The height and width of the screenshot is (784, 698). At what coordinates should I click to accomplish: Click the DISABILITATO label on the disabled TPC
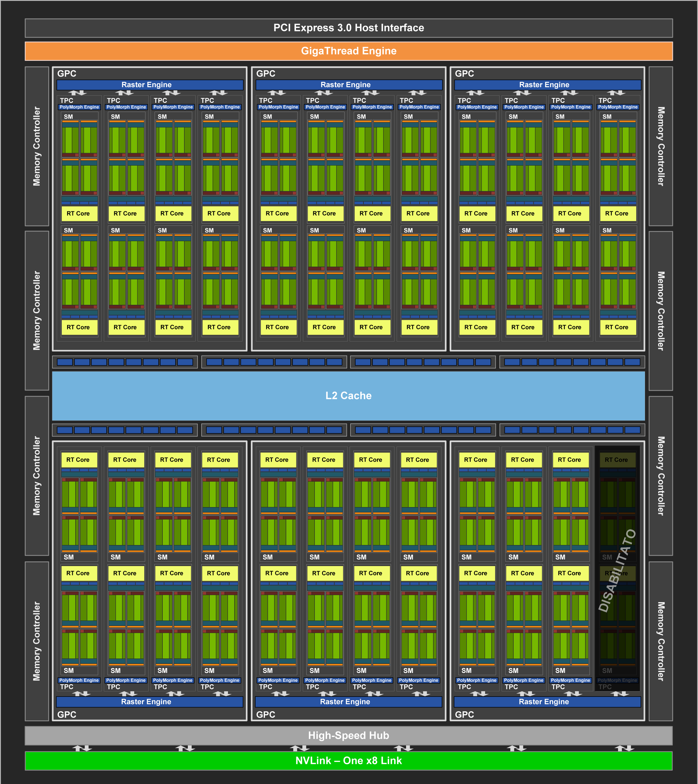click(617, 571)
